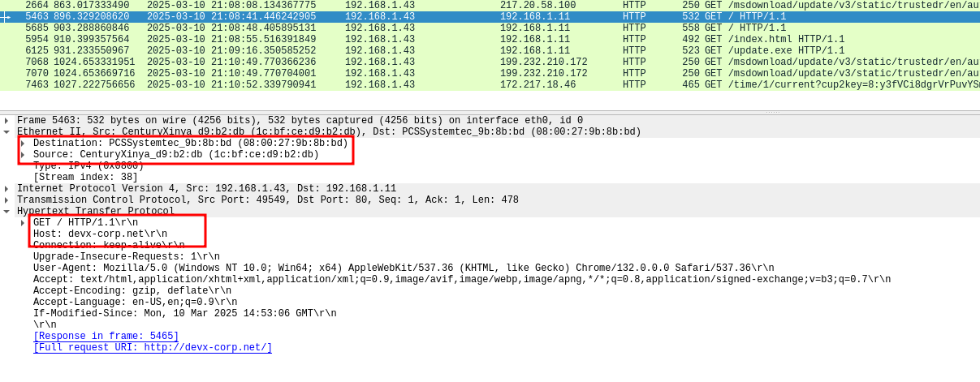Expand the Frame 5463 tree row
This screenshot has height=382, width=980.
click(6, 121)
